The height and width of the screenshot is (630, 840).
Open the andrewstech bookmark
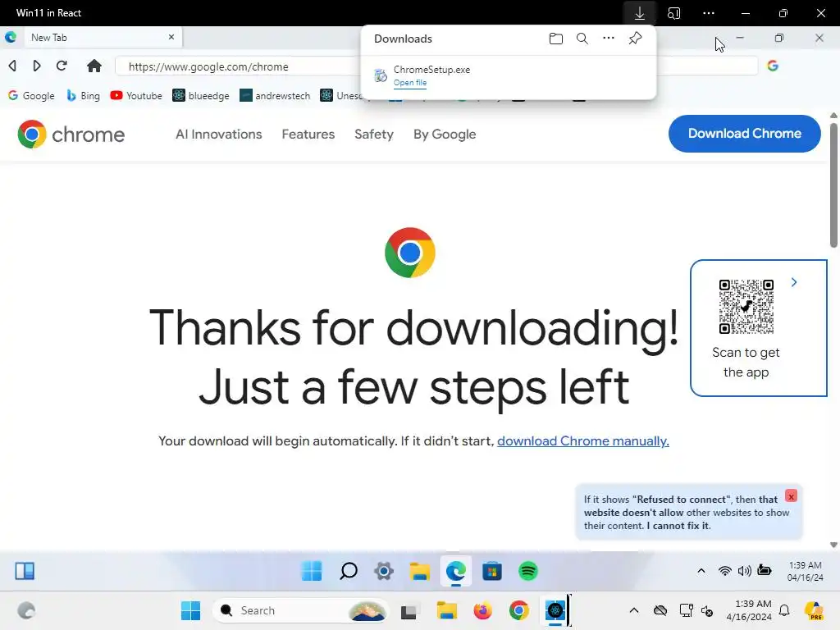[x=275, y=96]
